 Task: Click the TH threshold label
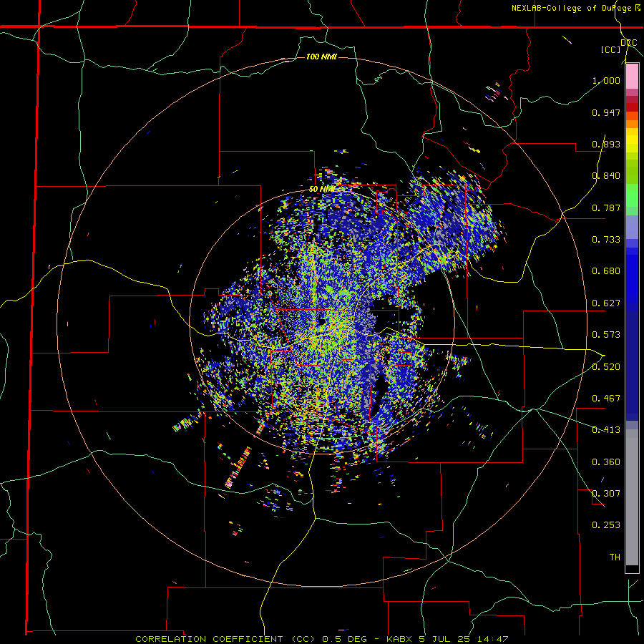(x=615, y=557)
